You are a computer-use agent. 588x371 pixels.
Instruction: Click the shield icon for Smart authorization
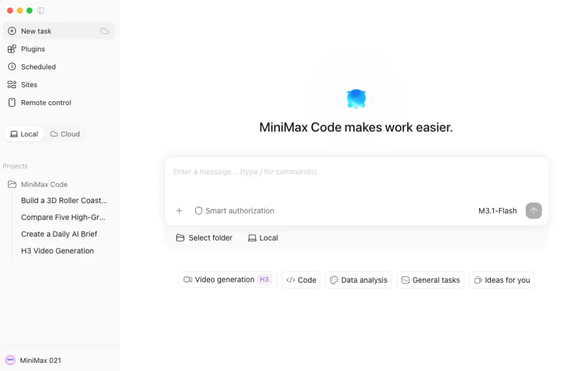tap(199, 211)
